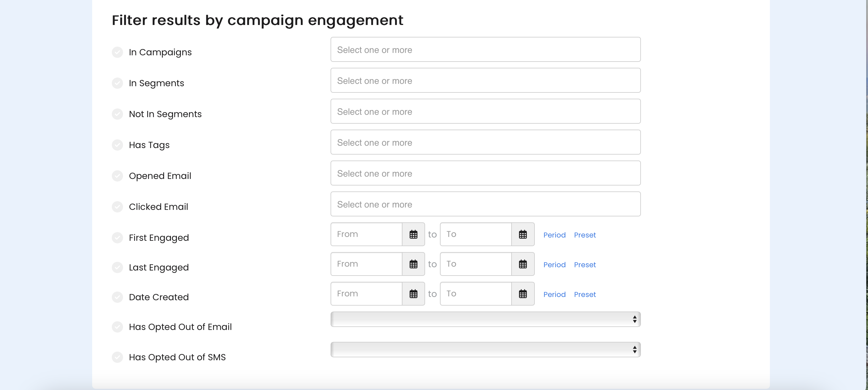This screenshot has height=390, width=868.
Task: Focus the Last Engaged From date field
Action: coord(367,264)
